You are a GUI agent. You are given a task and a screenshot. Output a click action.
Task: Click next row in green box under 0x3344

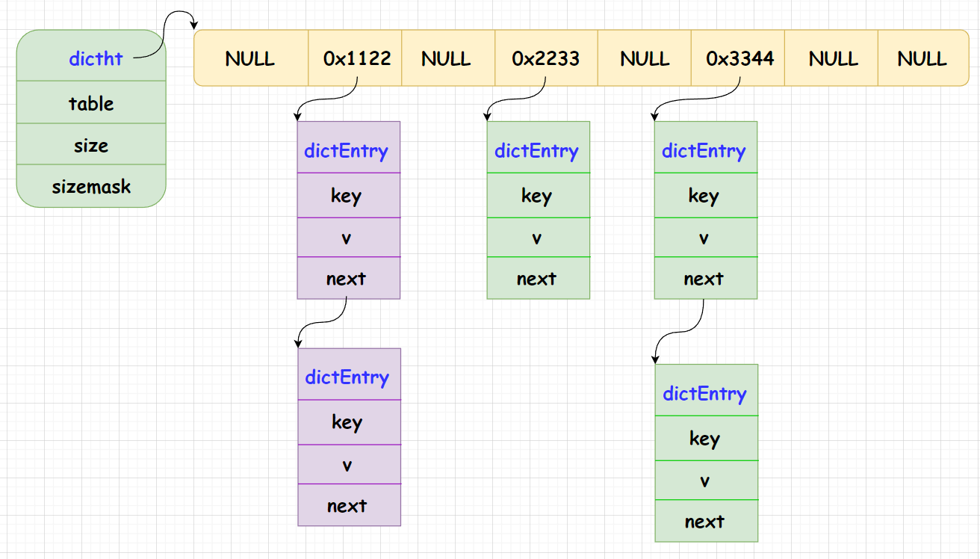pos(706,278)
